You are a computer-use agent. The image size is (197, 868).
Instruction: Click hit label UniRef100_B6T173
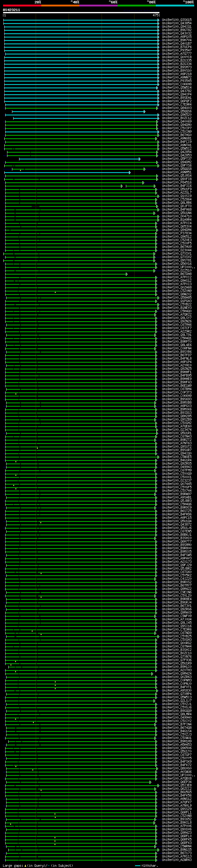point(177,854)
